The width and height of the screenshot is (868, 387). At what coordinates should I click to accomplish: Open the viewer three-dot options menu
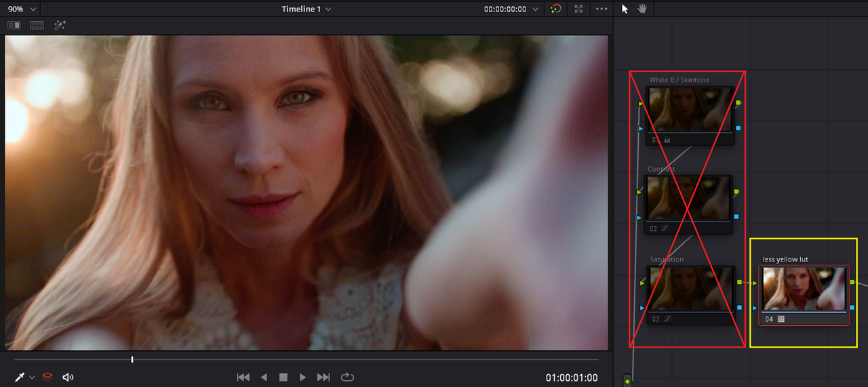pyautogui.click(x=601, y=9)
